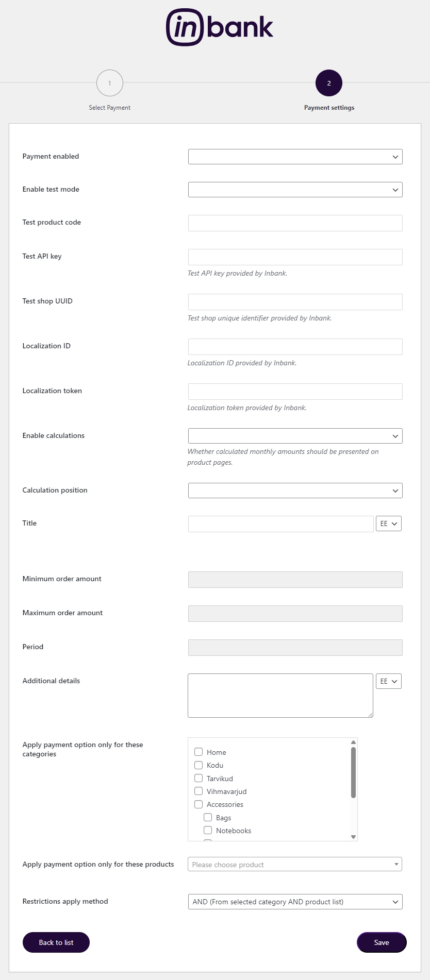Viewport: 430px width, 980px height.
Task: Open the Please choose product selector
Action: click(295, 864)
